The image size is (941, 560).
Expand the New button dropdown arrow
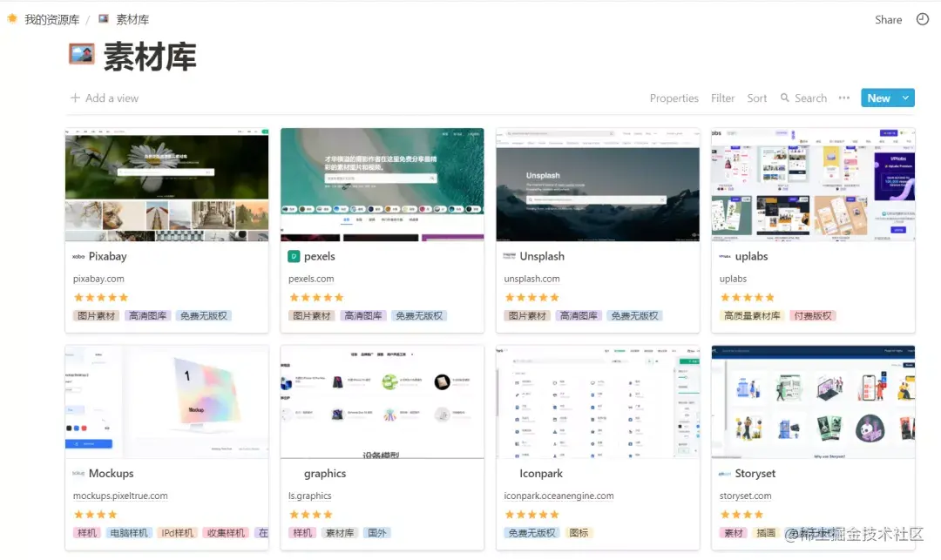coord(905,98)
